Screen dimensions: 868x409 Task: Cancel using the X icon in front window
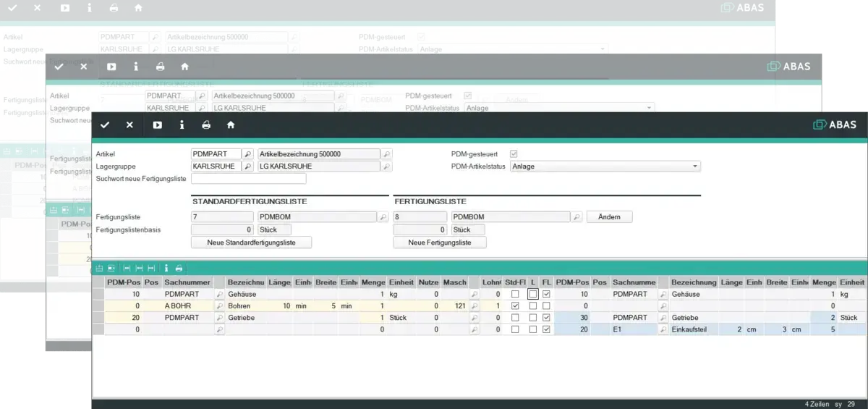(x=129, y=125)
